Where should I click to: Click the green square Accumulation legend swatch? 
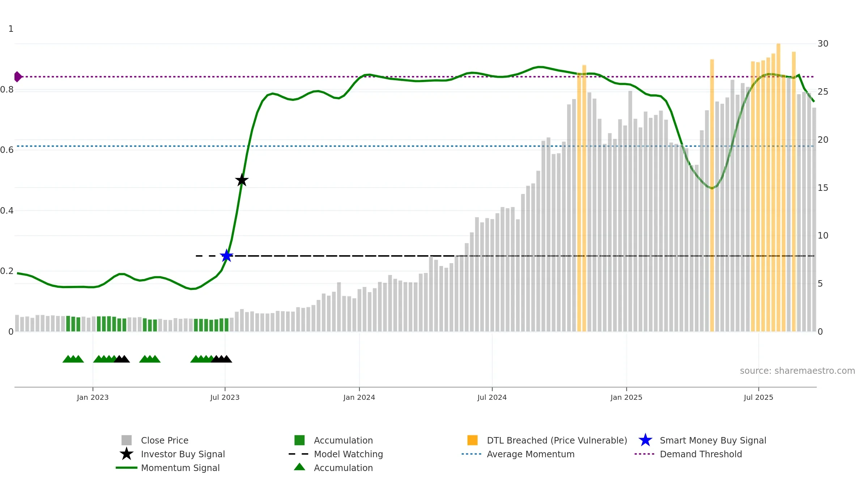coord(299,440)
